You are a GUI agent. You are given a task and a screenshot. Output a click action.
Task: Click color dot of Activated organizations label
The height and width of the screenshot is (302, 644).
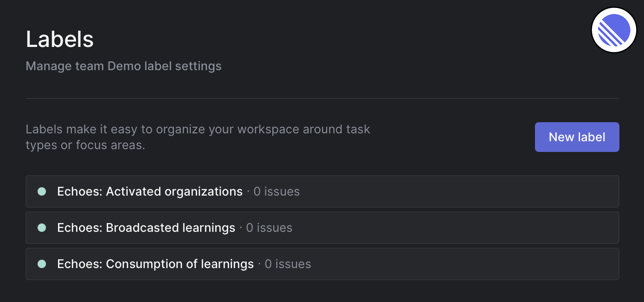click(42, 191)
